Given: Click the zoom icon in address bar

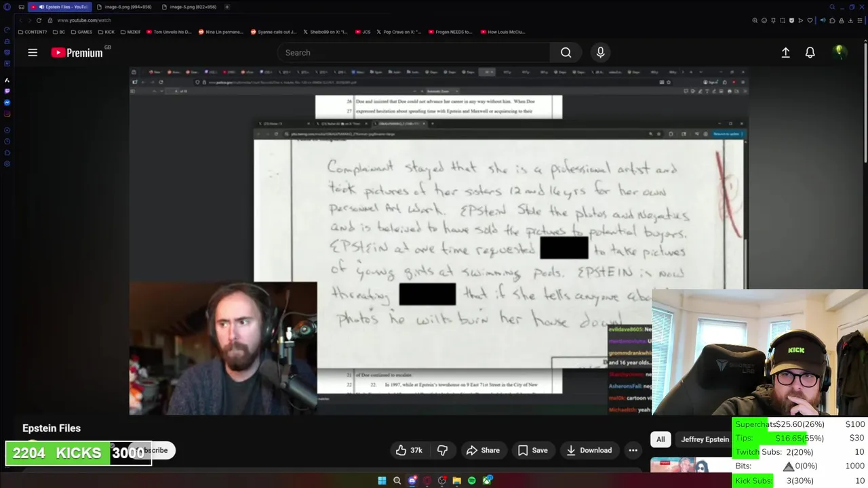Looking at the screenshot, I should click(x=755, y=20).
